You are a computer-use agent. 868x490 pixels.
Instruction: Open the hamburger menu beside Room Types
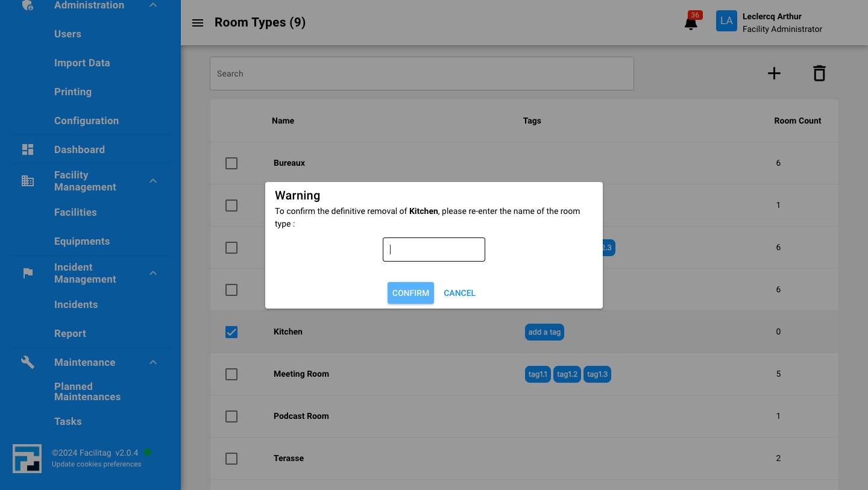[198, 23]
